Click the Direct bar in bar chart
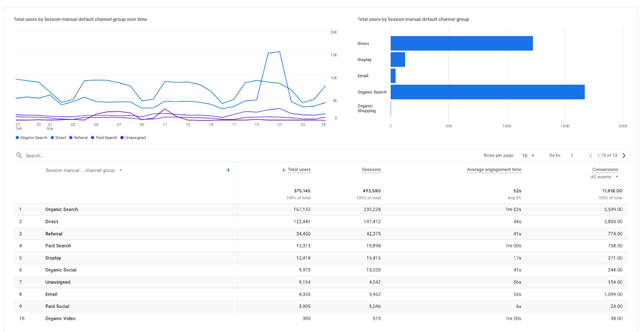 tap(462, 44)
